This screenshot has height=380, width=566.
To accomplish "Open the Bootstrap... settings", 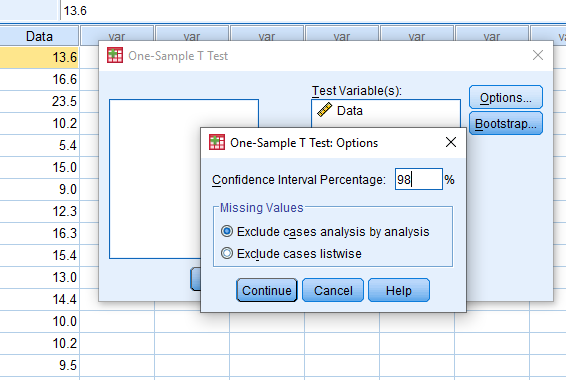I will [506, 123].
